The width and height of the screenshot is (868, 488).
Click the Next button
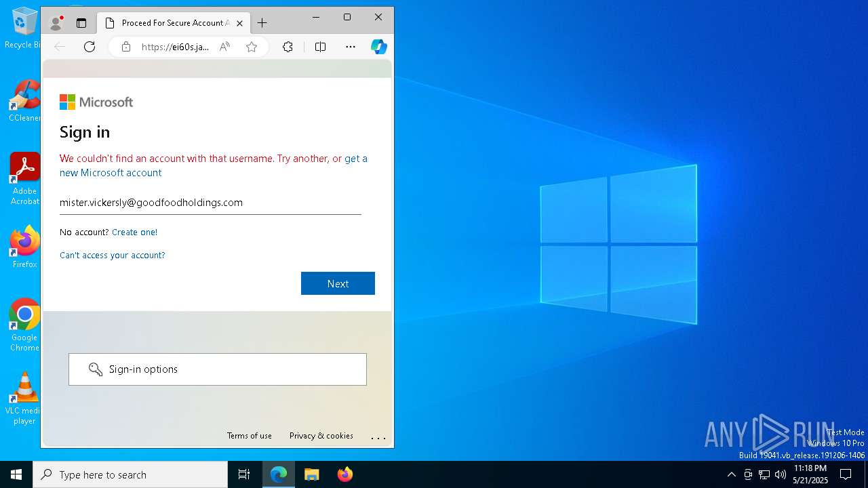(x=338, y=283)
